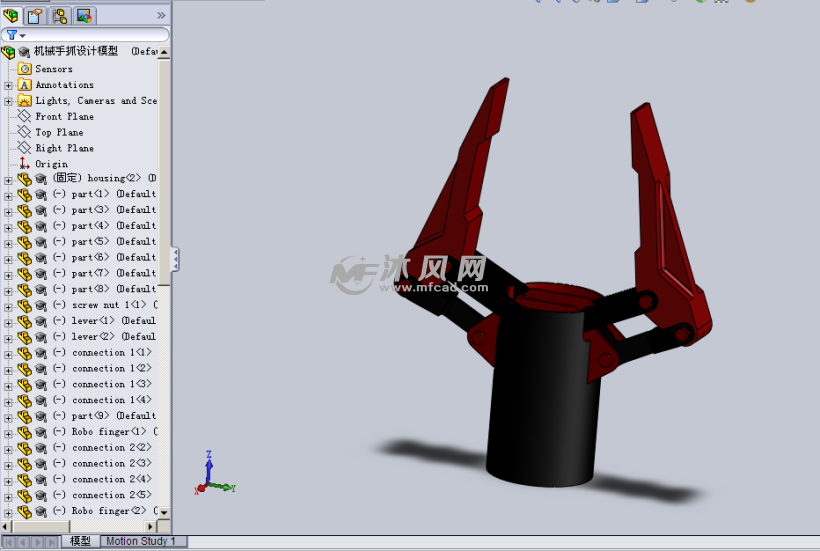820x551 pixels.
Task: Select Top Plane in the feature tree
Action: 59,132
